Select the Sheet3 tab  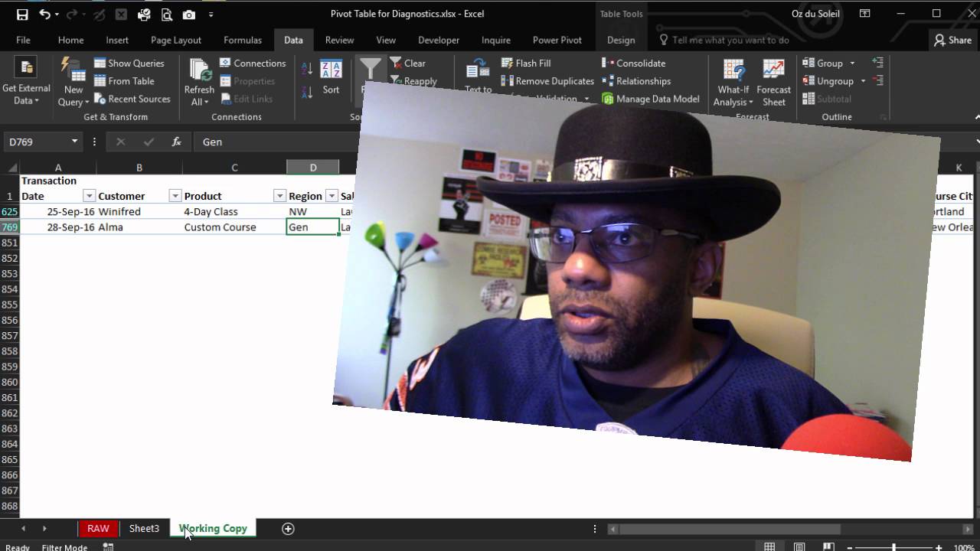point(144,528)
